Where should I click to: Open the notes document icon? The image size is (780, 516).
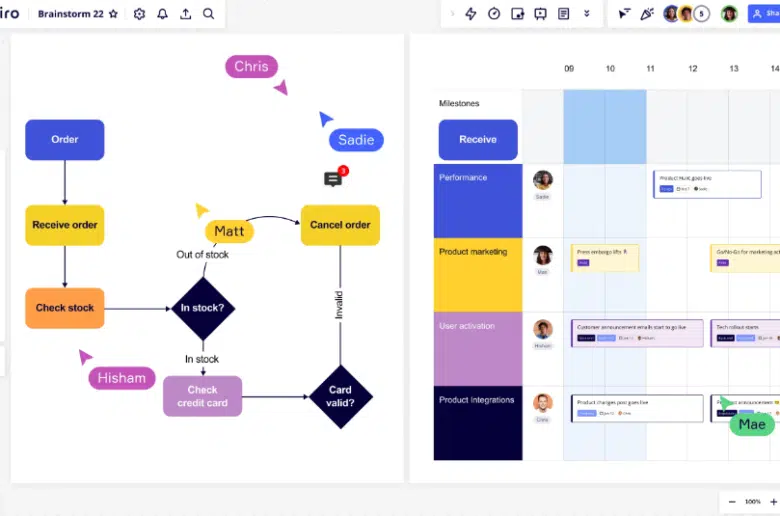click(x=563, y=14)
